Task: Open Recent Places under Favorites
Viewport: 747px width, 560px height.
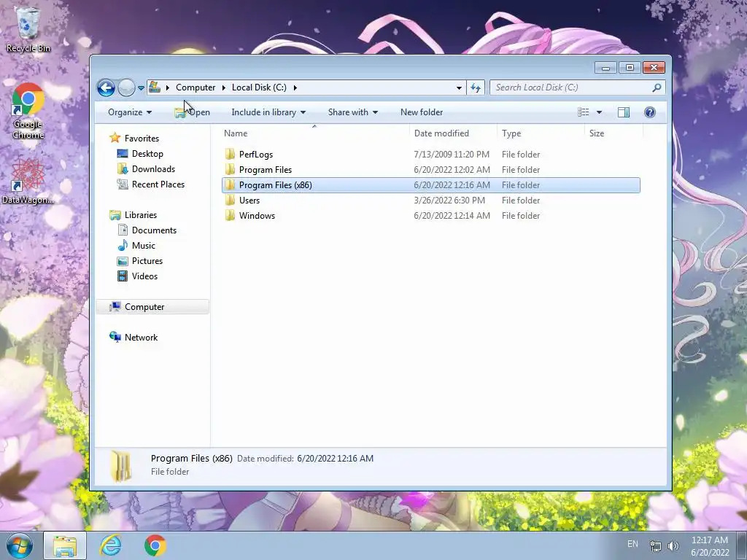Action: (158, 184)
